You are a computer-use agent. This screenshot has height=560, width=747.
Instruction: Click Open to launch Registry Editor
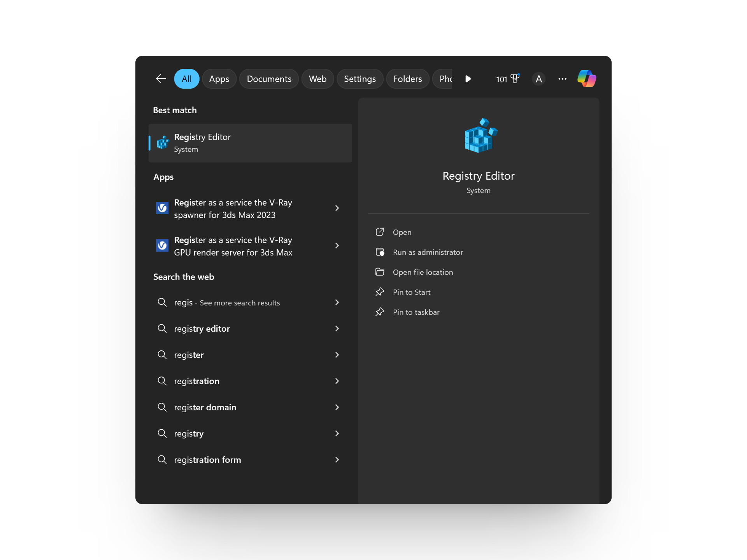402,232
